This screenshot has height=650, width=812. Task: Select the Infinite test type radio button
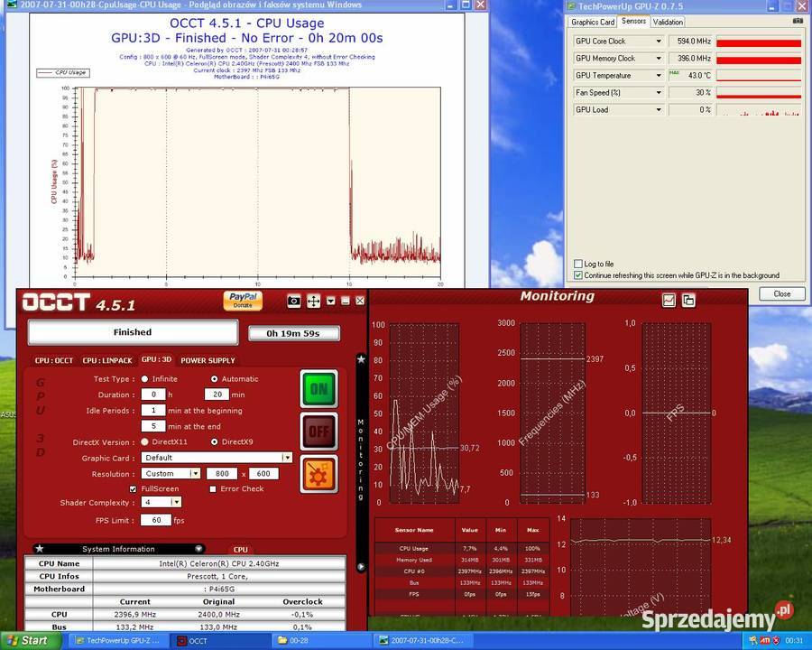pyautogui.click(x=145, y=379)
